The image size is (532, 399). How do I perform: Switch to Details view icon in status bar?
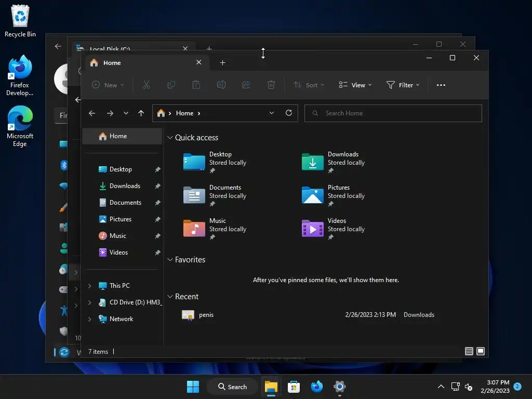point(469,351)
